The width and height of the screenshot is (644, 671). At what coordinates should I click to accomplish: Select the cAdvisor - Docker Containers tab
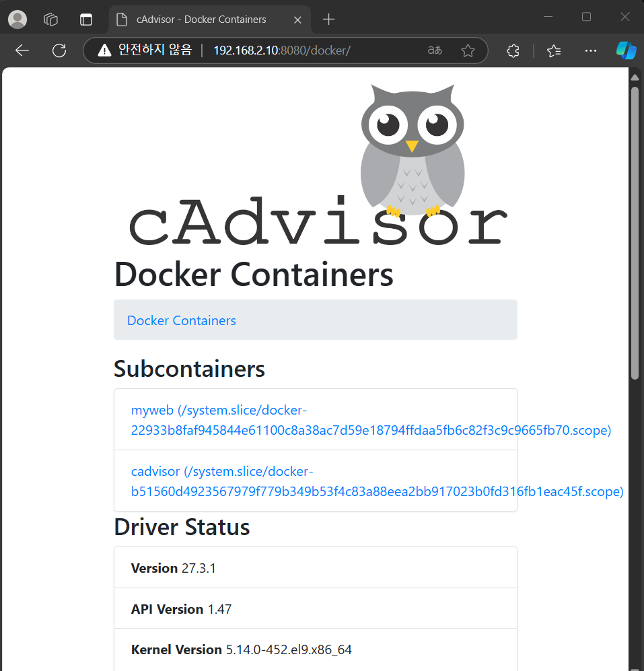pos(210,20)
